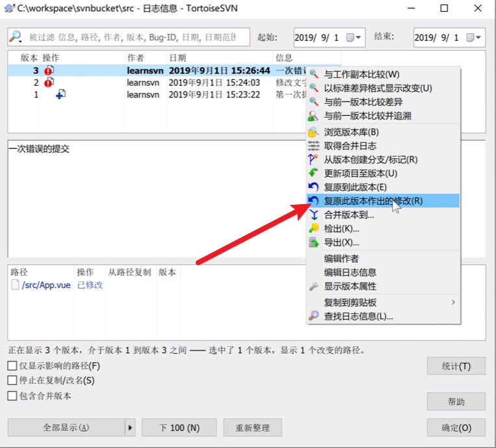
Task: Click the merge log icon for 取得合并日志
Action: pyautogui.click(x=313, y=146)
